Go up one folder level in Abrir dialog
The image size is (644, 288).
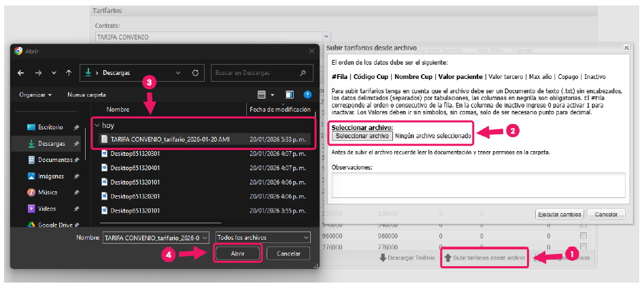pos(69,73)
